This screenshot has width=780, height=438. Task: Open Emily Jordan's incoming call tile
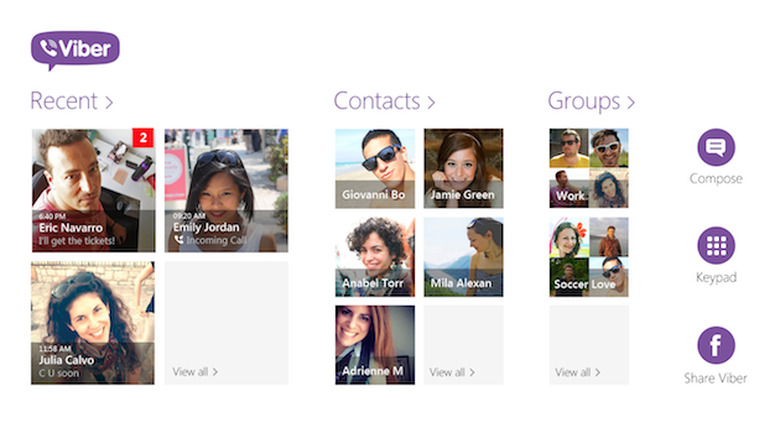click(x=226, y=190)
